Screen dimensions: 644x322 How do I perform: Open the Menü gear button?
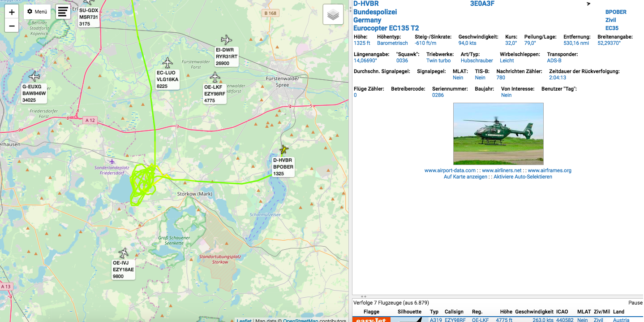click(37, 12)
